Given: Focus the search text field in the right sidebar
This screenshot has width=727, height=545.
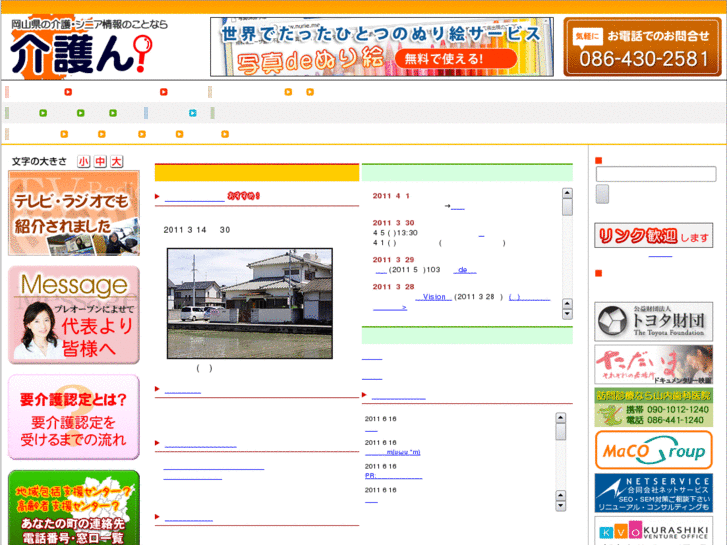Looking at the screenshot, I should (x=656, y=174).
